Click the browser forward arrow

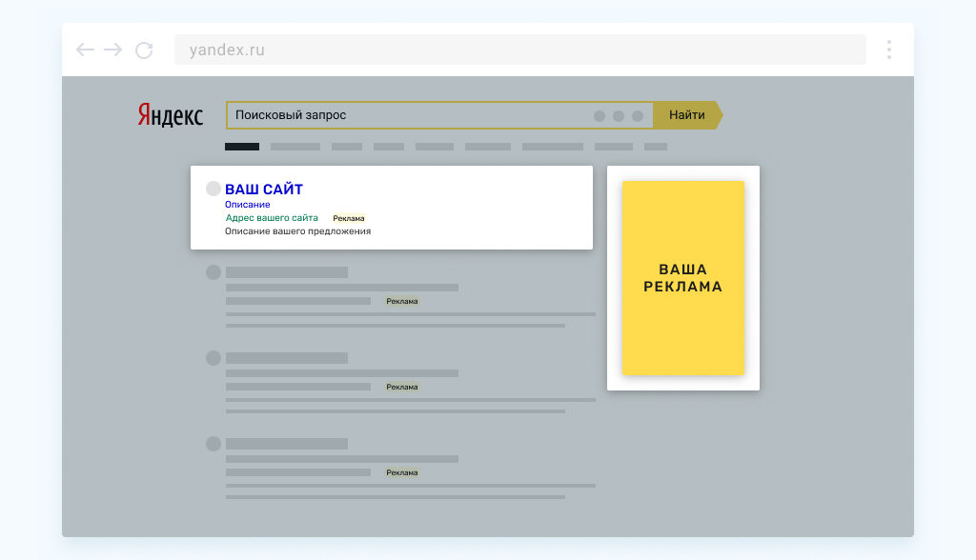click(112, 50)
